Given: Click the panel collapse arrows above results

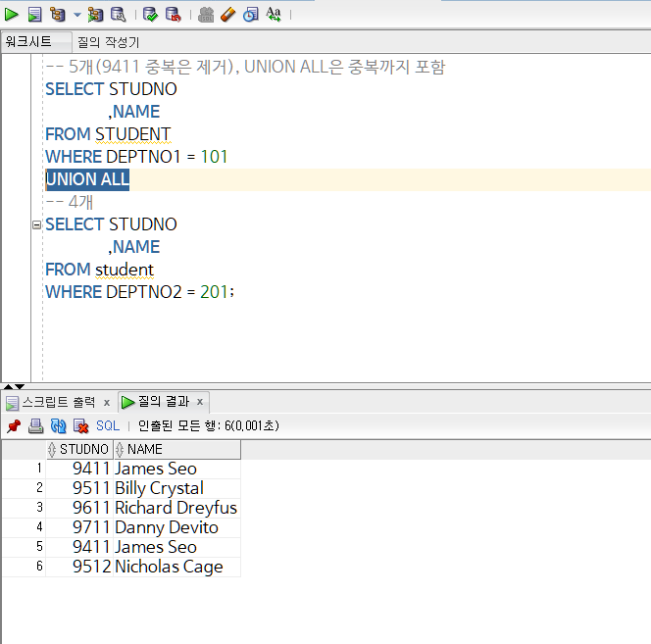Looking at the screenshot, I should pos(14,386).
